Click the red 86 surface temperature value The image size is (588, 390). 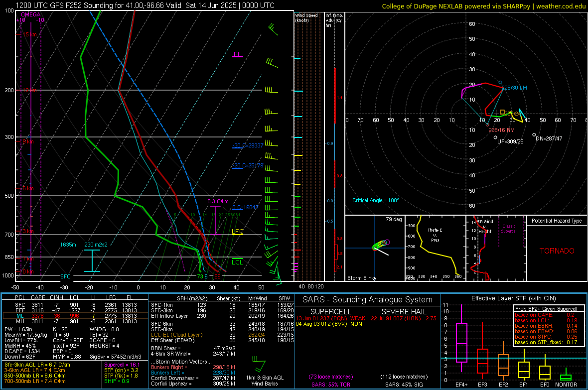pos(217,276)
